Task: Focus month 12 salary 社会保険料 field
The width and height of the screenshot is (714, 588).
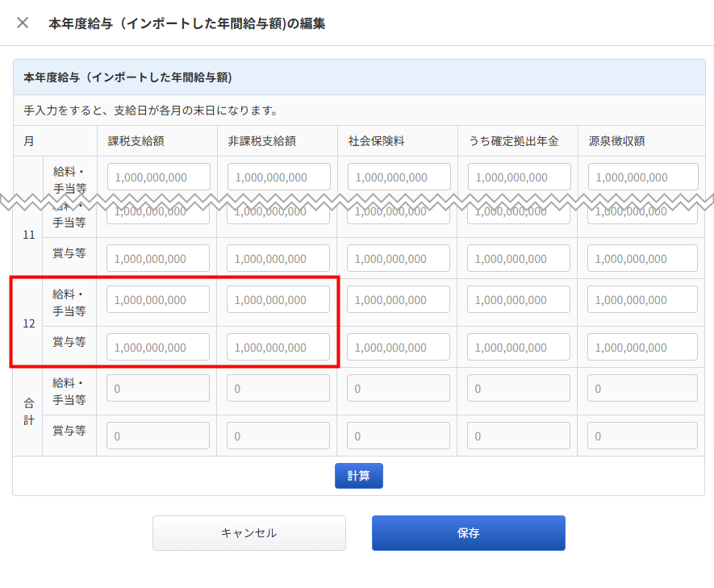Action: tap(398, 300)
